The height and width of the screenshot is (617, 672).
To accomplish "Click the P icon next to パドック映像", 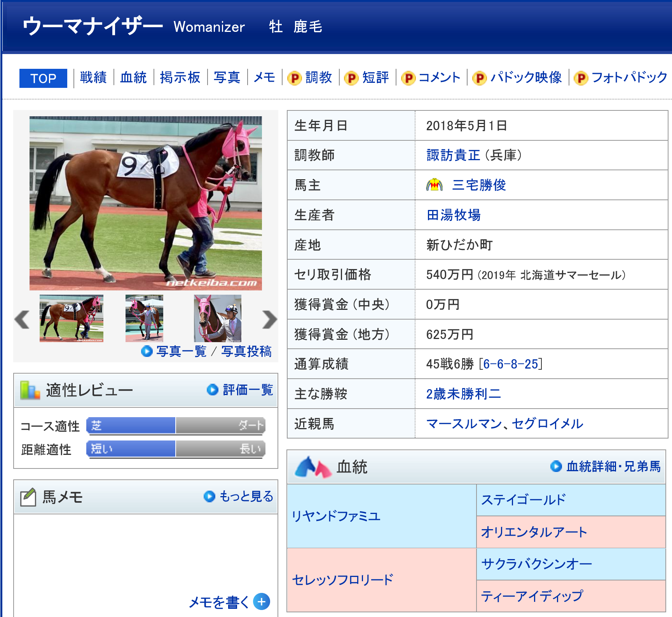I will pos(479,78).
